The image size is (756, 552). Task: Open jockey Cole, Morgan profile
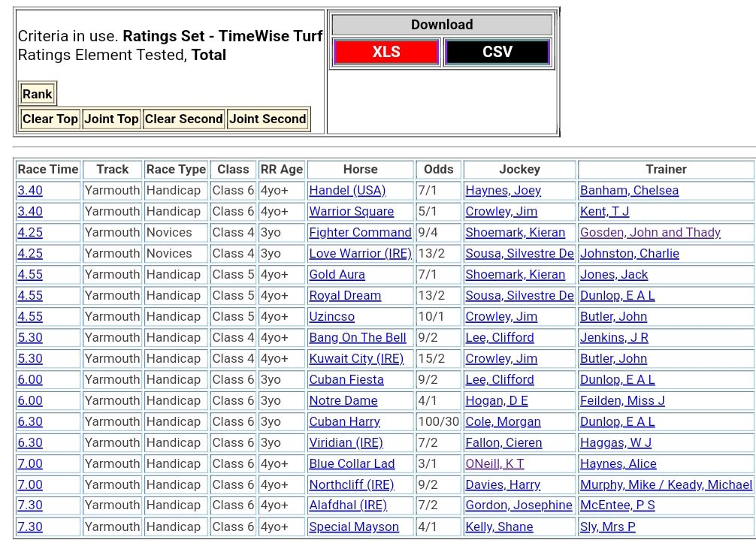pos(503,422)
